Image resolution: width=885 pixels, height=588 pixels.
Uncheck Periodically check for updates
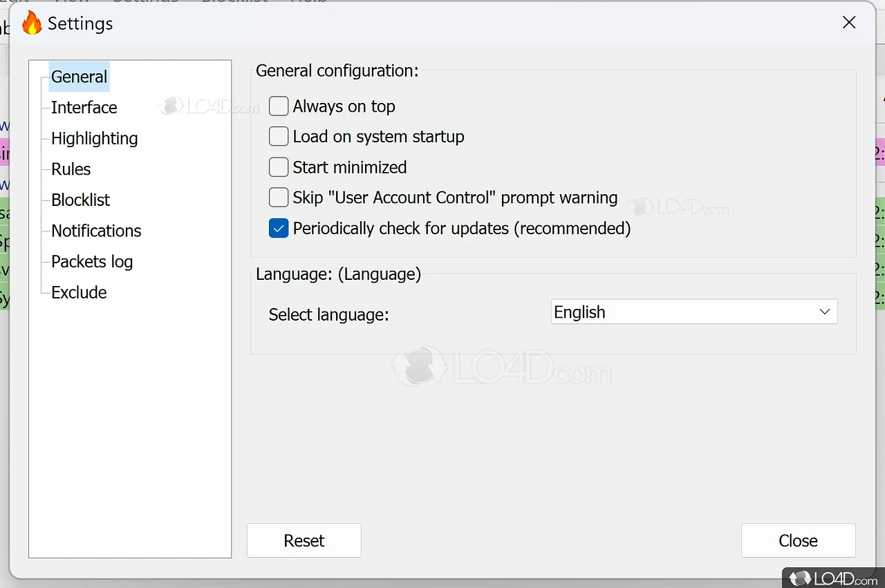coord(279,228)
